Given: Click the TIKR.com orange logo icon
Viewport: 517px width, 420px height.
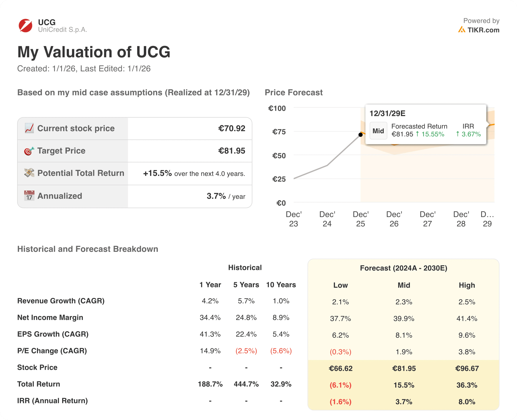Looking at the screenshot, I should [x=461, y=30].
